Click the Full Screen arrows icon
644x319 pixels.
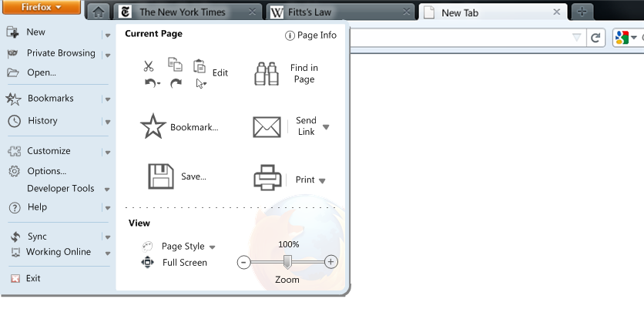click(x=147, y=262)
